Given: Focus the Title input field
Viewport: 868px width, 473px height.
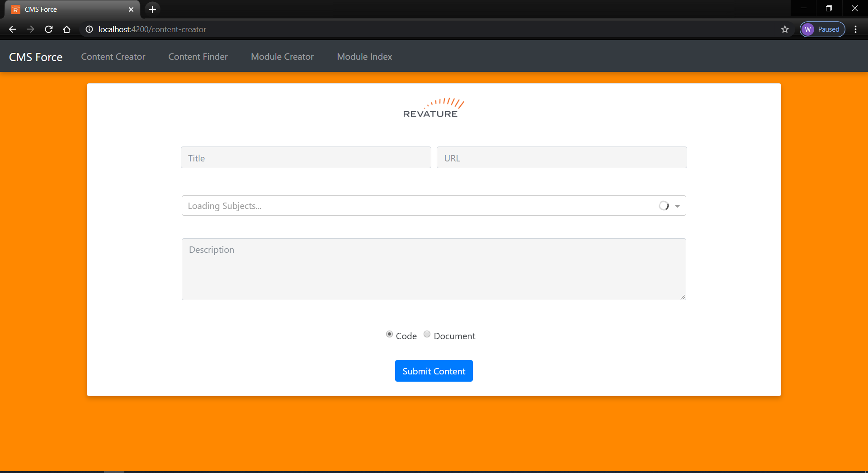Looking at the screenshot, I should coord(306,157).
